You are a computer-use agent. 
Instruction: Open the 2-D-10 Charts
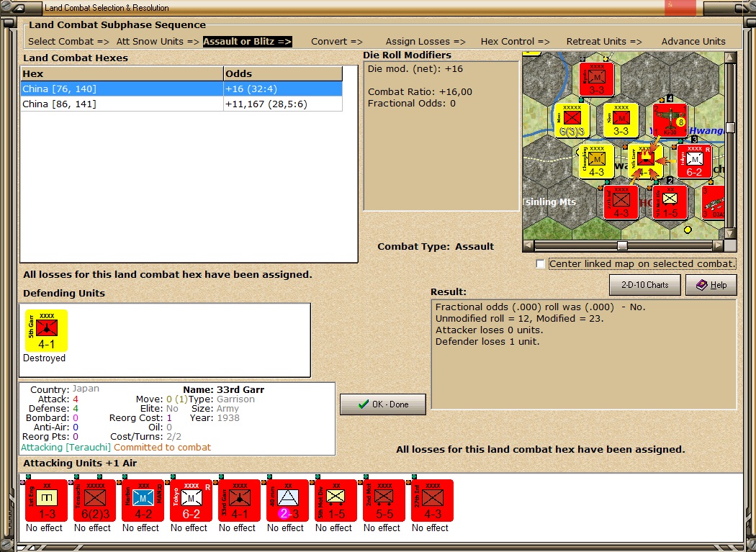point(645,285)
